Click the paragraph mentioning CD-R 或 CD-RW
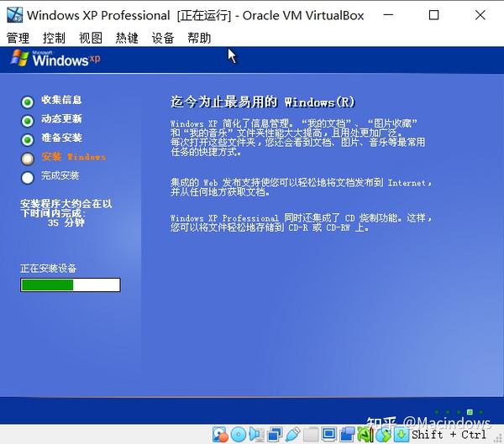This screenshot has height=444, width=504. coord(302,222)
